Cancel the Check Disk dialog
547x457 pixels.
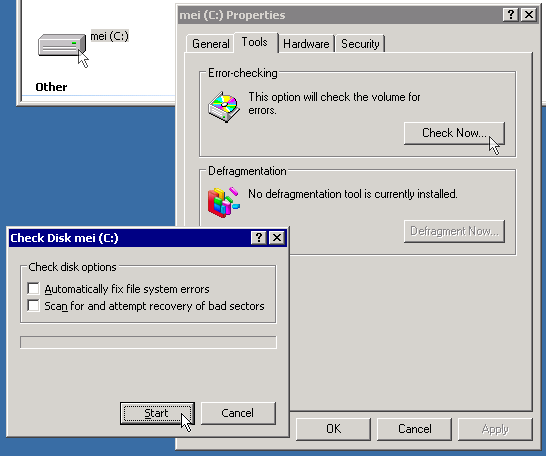tap(238, 413)
